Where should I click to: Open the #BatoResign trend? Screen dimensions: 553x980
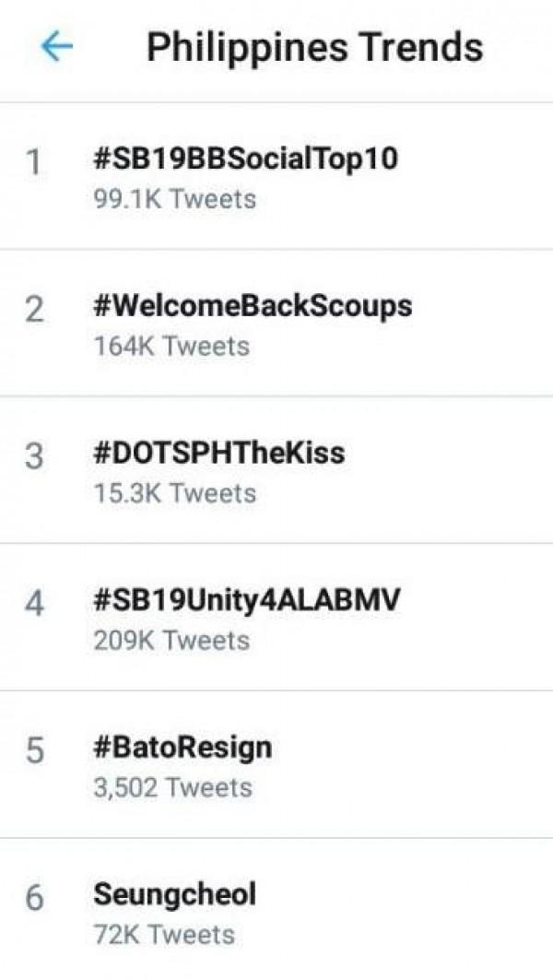(182, 747)
